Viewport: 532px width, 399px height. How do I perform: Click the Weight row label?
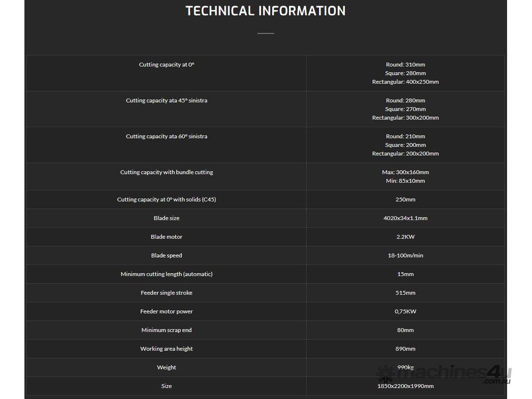pyautogui.click(x=166, y=368)
